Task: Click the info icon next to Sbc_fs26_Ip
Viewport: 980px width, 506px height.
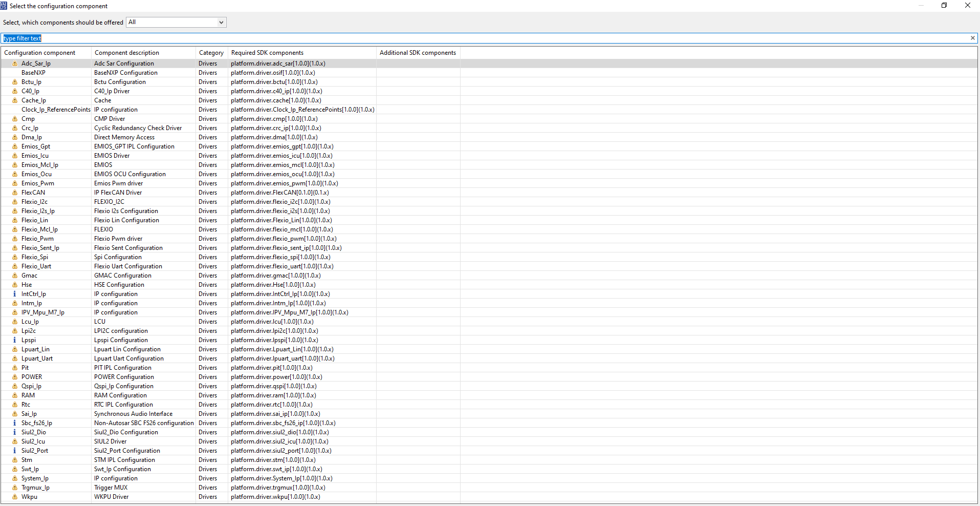Action: click(x=14, y=423)
